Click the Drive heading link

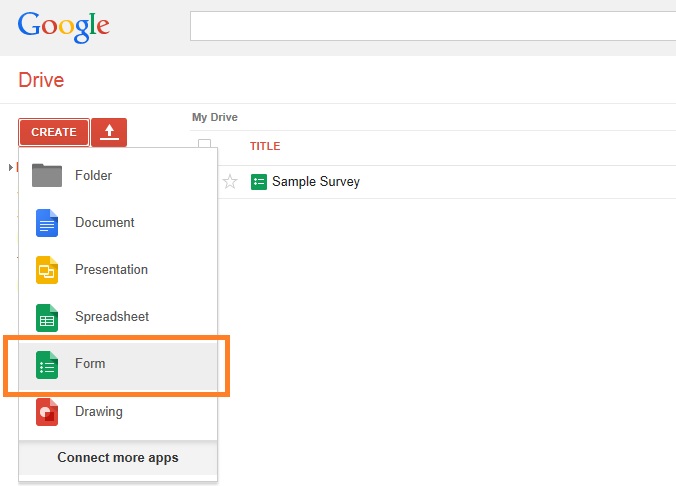point(41,80)
